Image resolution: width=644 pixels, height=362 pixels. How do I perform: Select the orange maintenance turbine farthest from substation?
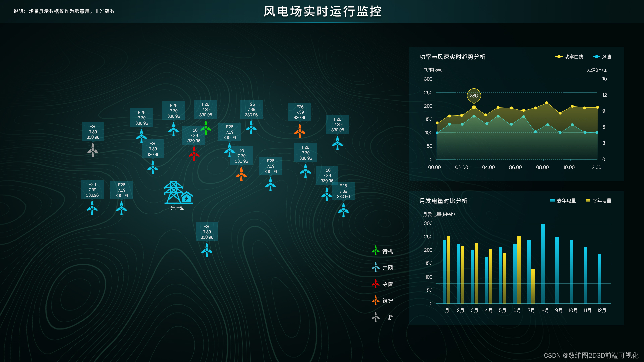coord(300,131)
